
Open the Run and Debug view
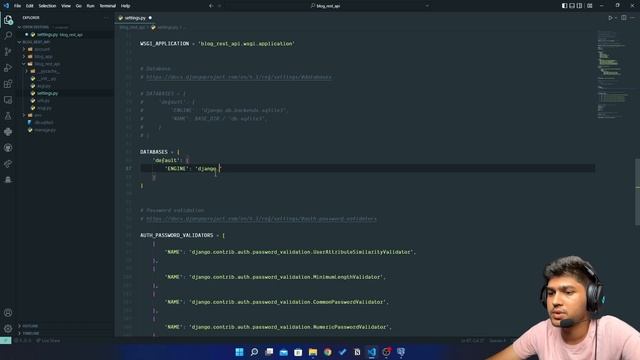(8, 68)
